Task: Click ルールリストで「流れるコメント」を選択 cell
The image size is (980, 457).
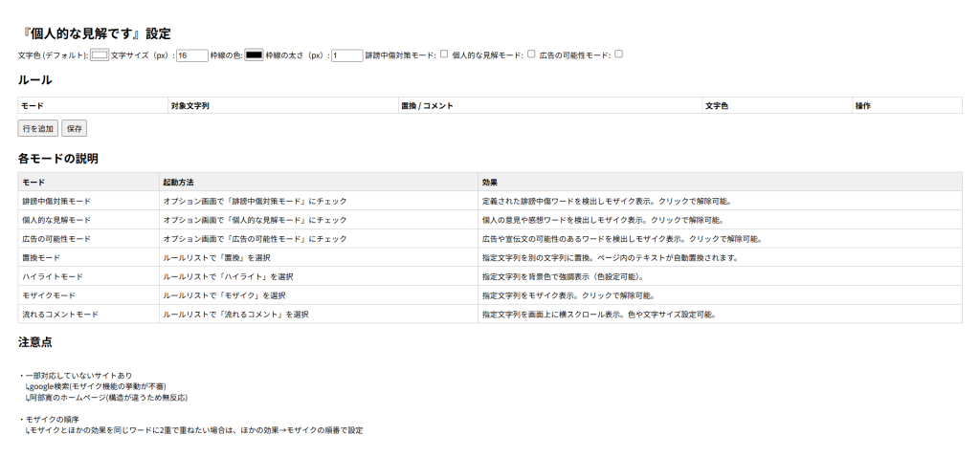Action: pos(318,314)
